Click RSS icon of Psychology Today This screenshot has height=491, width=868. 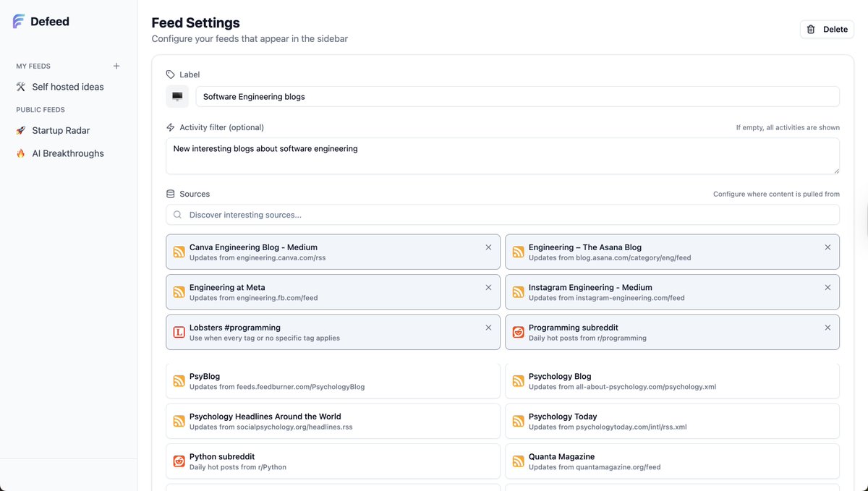point(518,421)
